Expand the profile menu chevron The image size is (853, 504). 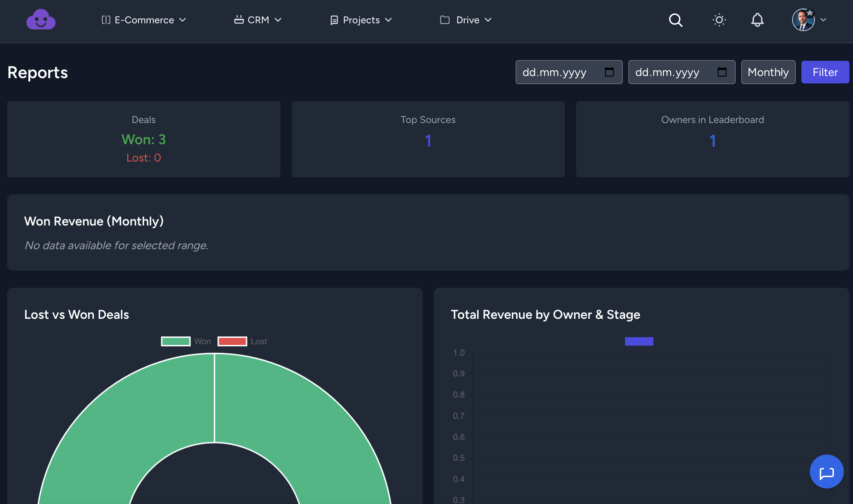[x=823, y=20]
